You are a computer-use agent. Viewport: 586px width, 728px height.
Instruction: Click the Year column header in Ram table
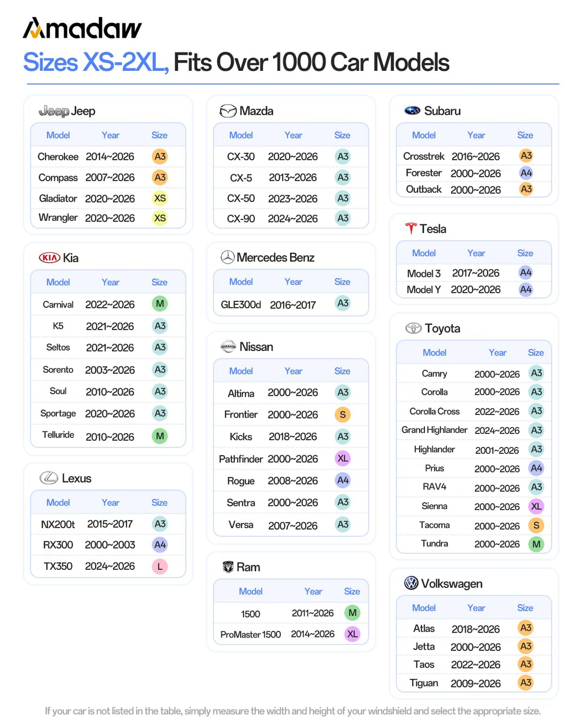pyautogui.click(x=313, y=592)
